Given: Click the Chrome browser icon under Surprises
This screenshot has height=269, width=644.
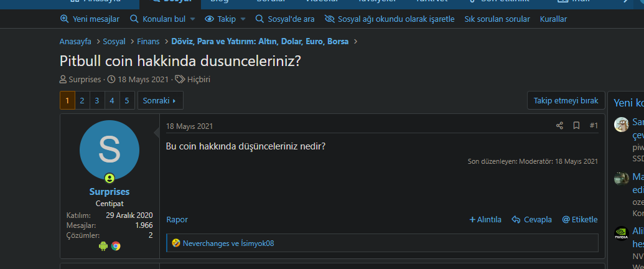Looking at the screenshot, I should 116,245.
